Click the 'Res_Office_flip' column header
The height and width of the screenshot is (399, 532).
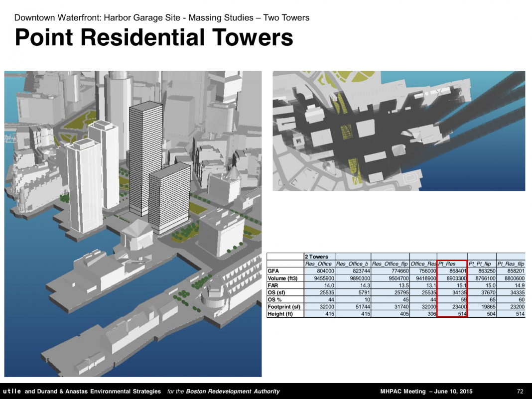390,264
